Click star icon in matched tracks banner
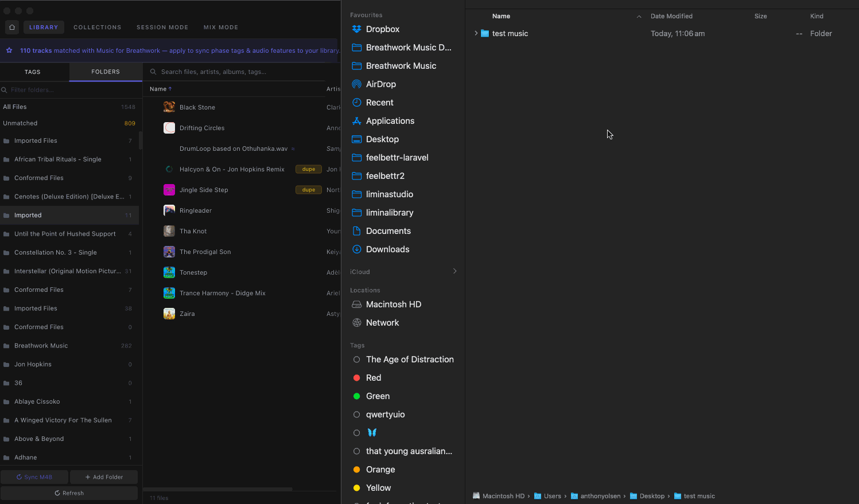 click(9, 50)
